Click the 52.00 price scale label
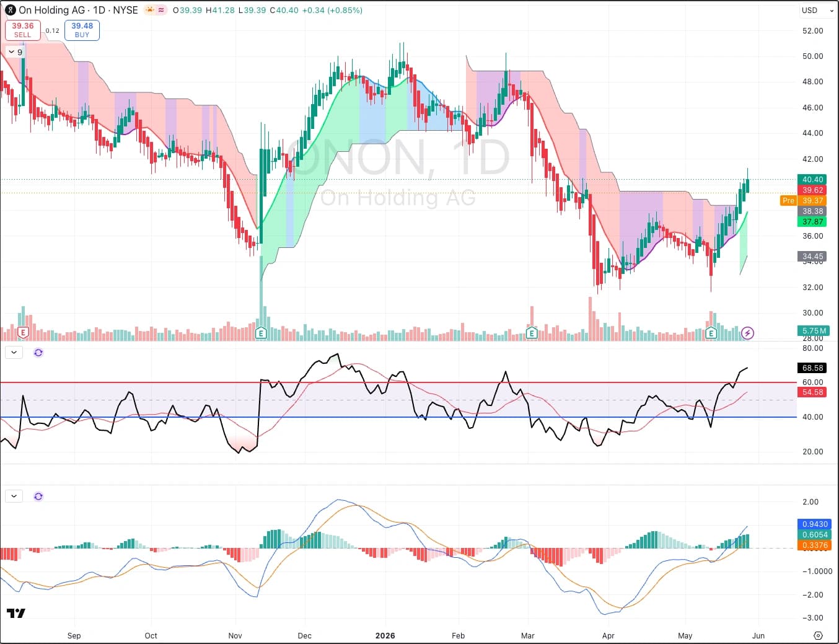839x644 pixels. (x=812, y=30)
